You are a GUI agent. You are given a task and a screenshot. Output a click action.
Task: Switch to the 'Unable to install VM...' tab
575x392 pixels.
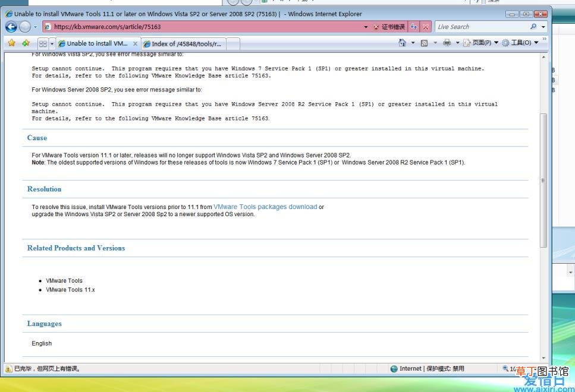point(97,43)
